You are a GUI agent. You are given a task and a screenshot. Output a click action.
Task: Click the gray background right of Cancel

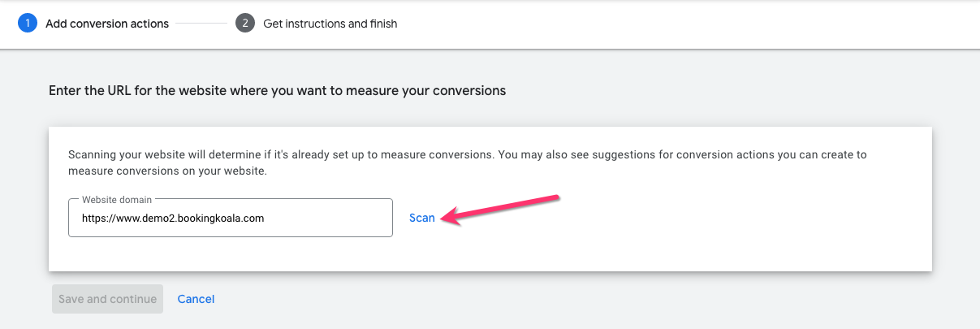568,299
